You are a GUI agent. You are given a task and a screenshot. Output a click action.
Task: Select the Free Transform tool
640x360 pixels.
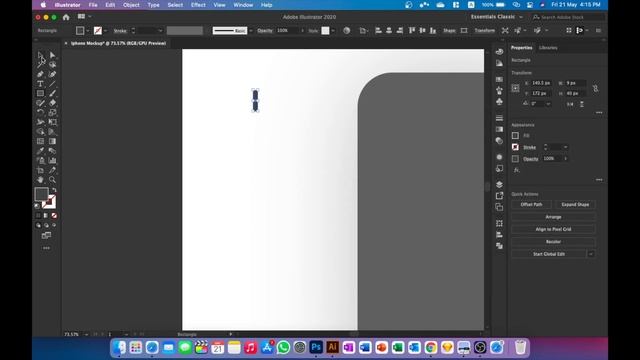(53, 122)
